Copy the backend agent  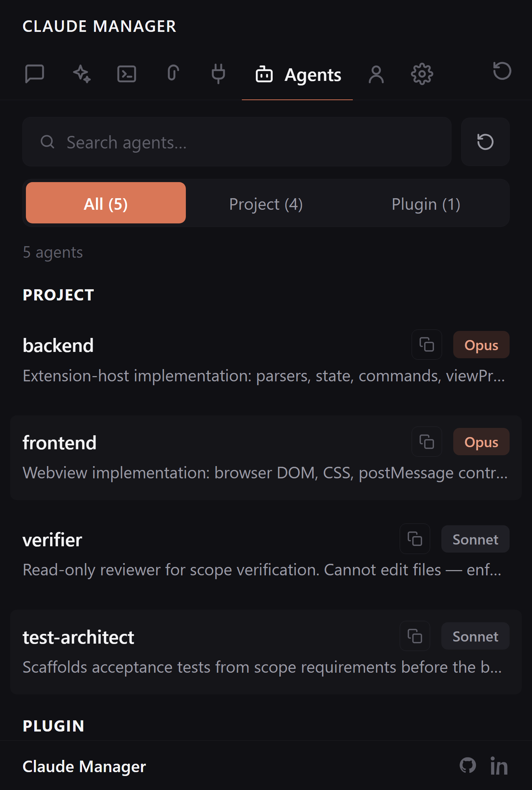tap(427, 345)
